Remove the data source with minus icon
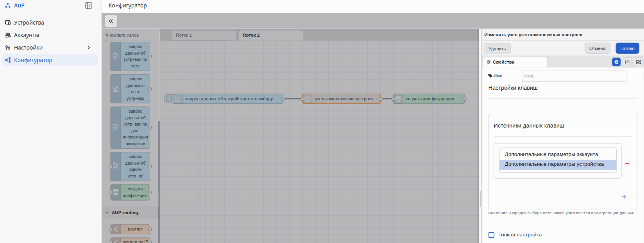Image resolution: width=644 pixels, height=243 pixels. click(627, 163)
